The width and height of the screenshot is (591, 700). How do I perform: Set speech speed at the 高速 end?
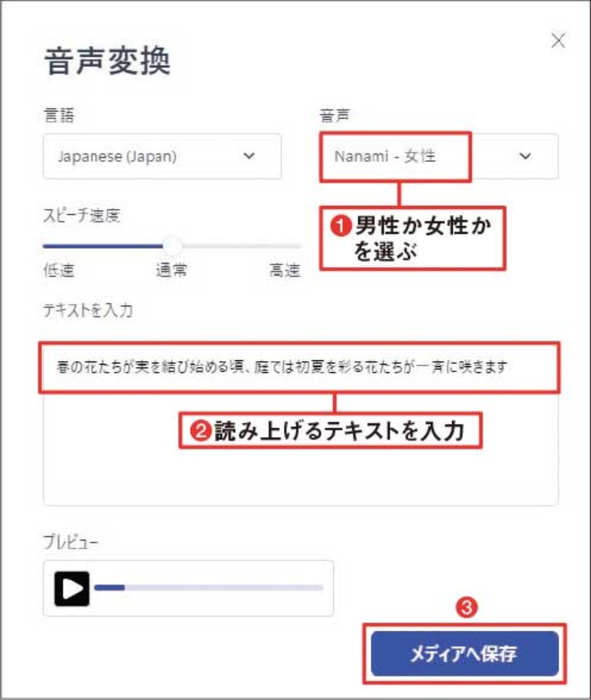coord(298,246)
